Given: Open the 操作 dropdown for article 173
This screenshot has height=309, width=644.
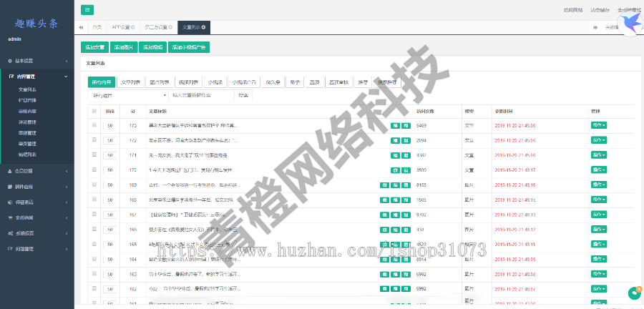Looking at the screenshot, I should 599,125.
